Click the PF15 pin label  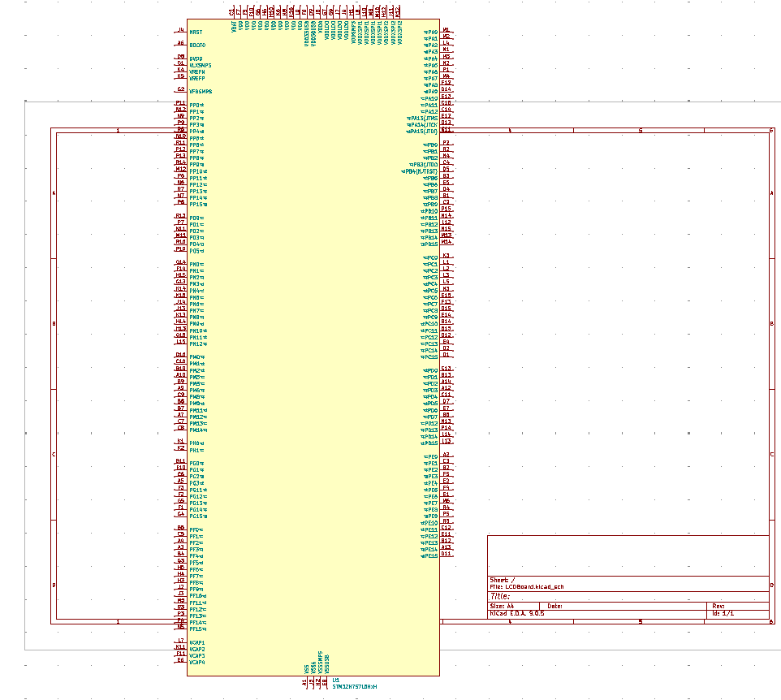click(196, 629)
